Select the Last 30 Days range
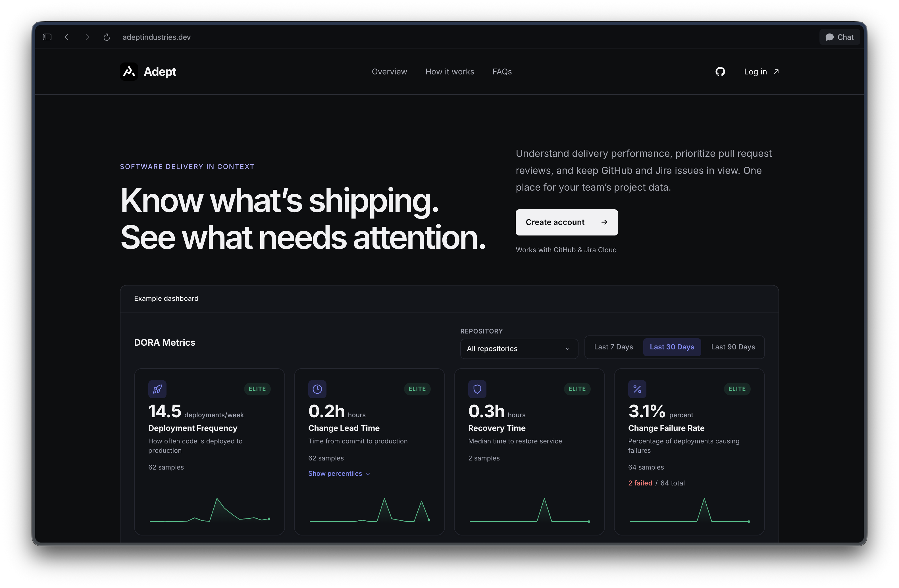The width and height of the screenshot is (899, 588). [x=672, y=347]
